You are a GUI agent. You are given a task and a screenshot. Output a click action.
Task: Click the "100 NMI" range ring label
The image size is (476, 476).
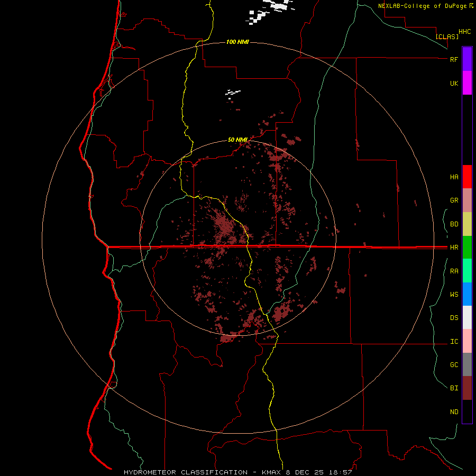point(237,42)
